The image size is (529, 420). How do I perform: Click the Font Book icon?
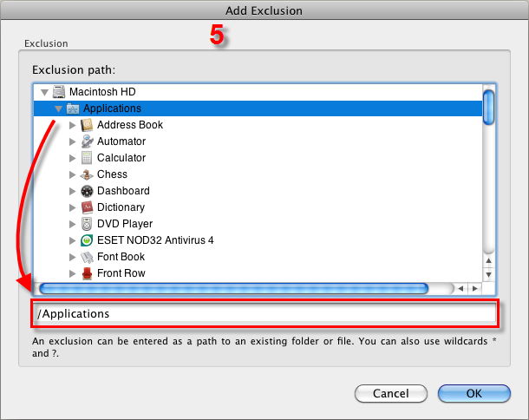[87, 257]
